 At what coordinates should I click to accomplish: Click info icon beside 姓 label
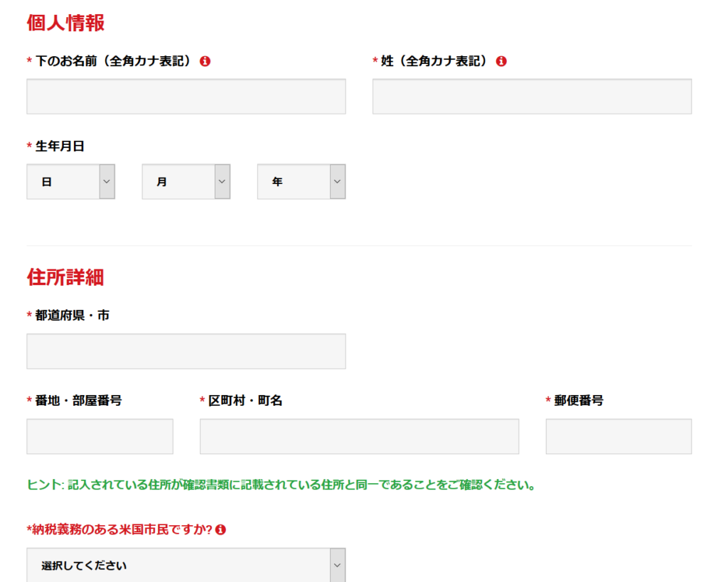tap(501, 61)
